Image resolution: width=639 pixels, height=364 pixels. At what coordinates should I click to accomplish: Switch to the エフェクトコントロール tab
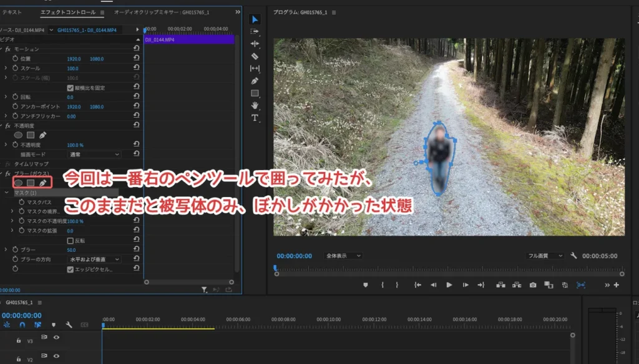coord(67,12)
